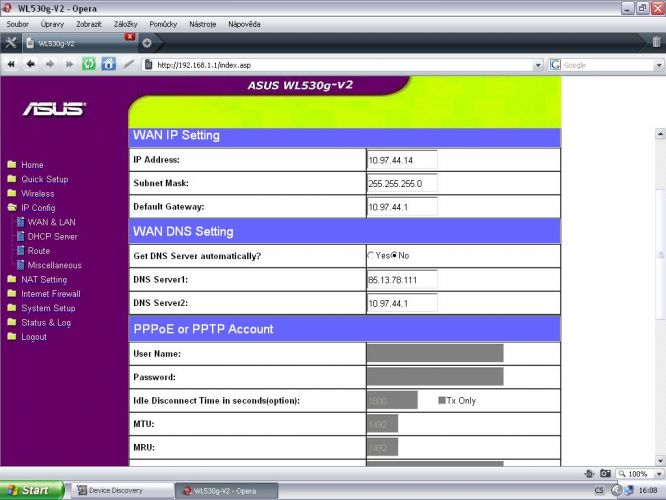Click the Logout link

34,337
